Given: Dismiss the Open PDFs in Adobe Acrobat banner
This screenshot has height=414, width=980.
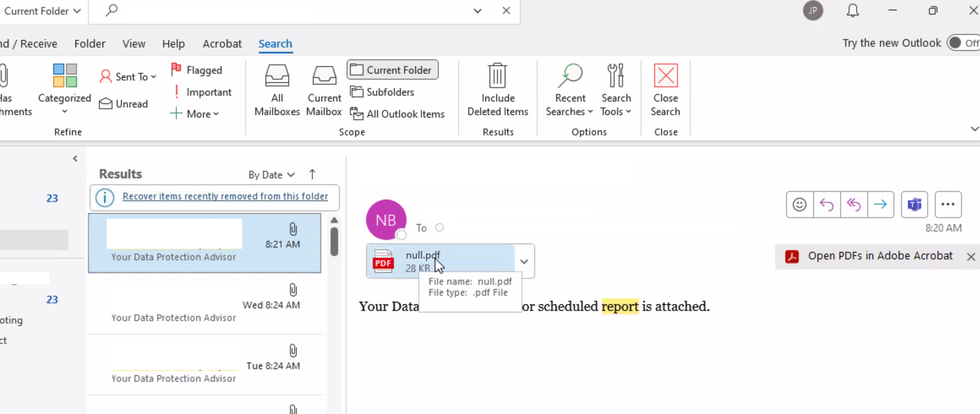Looking at the screenshot, I should pyautogui.click(x=971, y=257).
